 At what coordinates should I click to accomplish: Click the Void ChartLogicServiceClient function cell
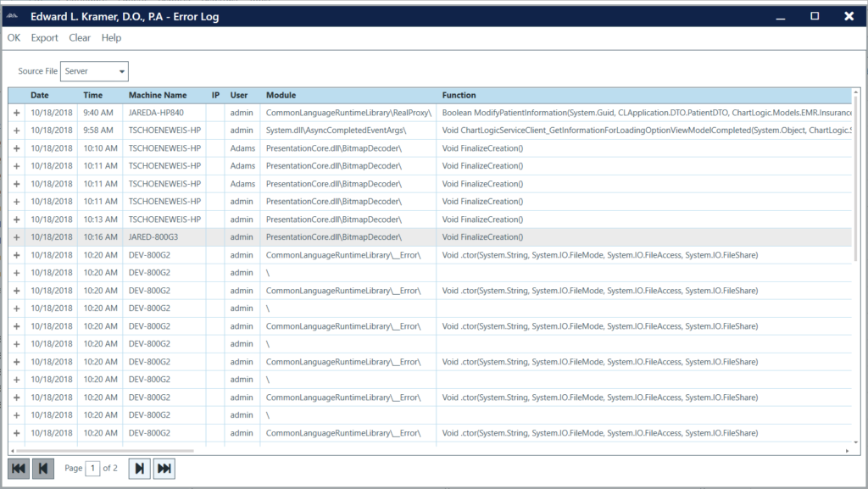[x=644, y=131]
